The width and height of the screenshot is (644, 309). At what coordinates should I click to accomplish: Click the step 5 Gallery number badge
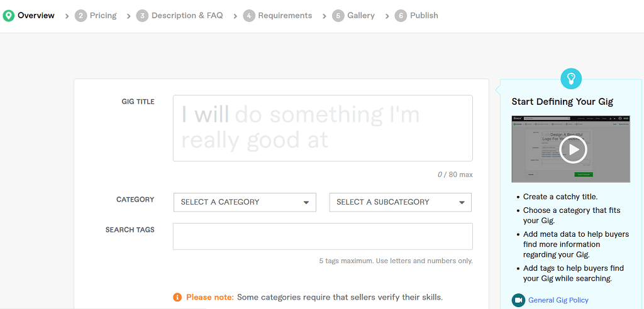click(x=338, y=16)
